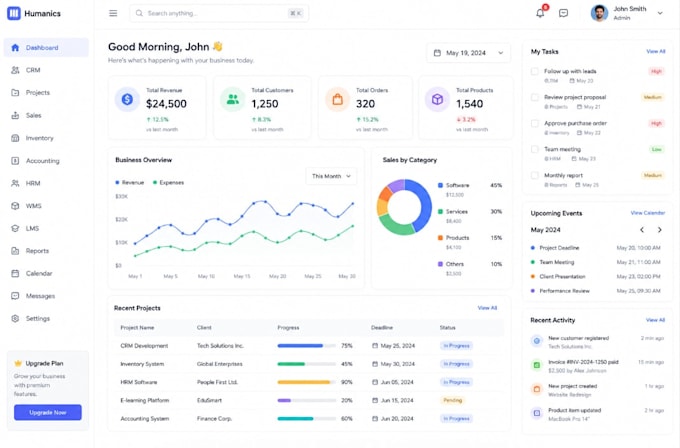Open the chat messages icon in header

point(563,13)
